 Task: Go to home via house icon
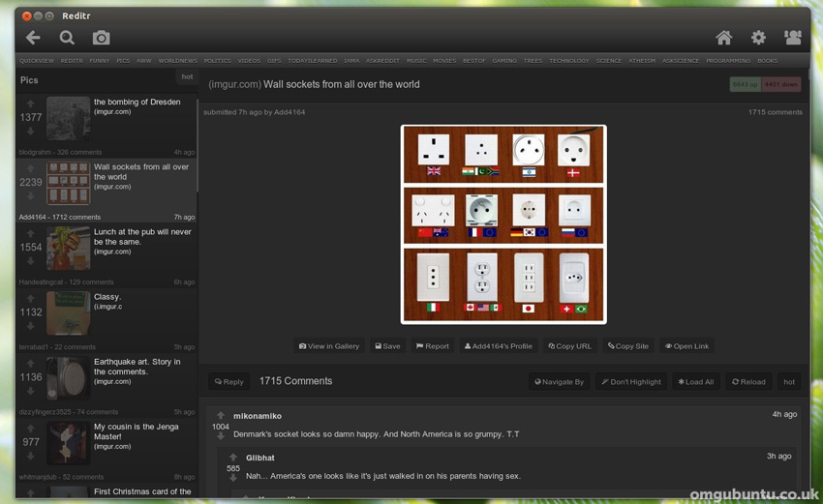[723, 38]
